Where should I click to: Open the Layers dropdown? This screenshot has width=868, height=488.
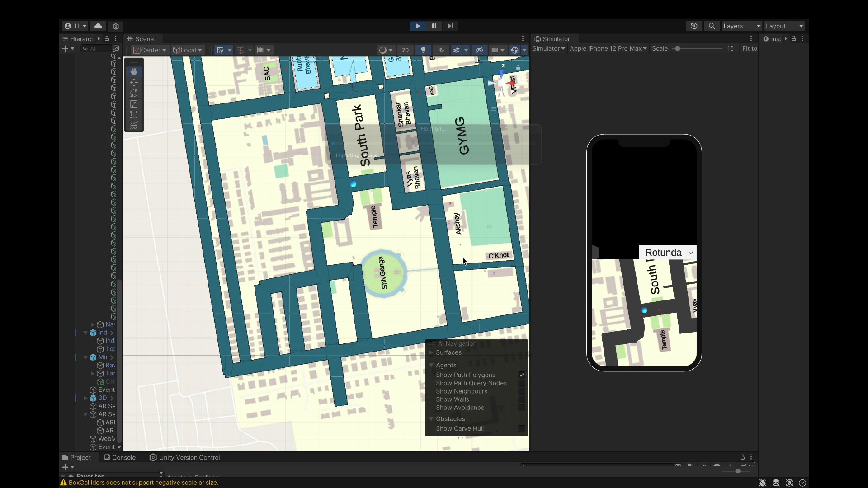(741, 26)
